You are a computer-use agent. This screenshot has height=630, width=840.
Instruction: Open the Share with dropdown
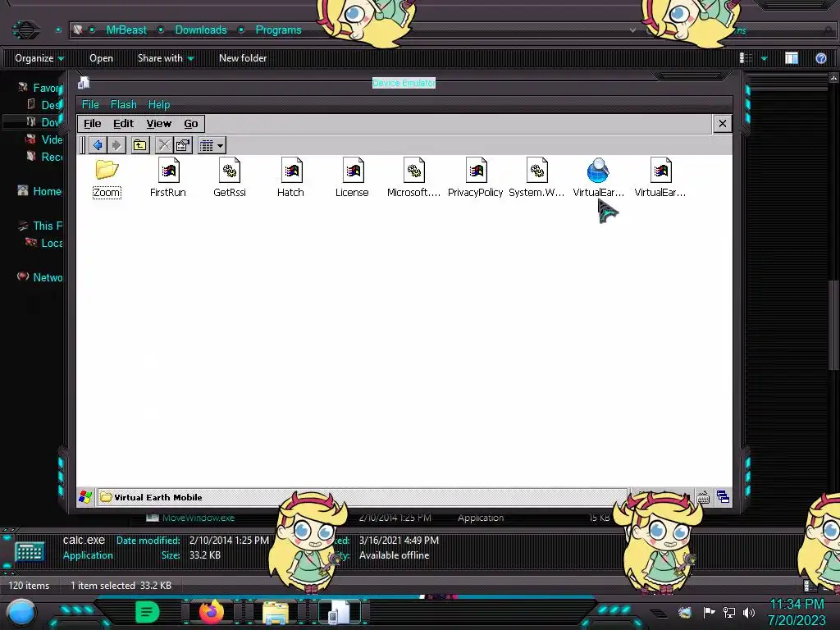[x=166, y=58]
